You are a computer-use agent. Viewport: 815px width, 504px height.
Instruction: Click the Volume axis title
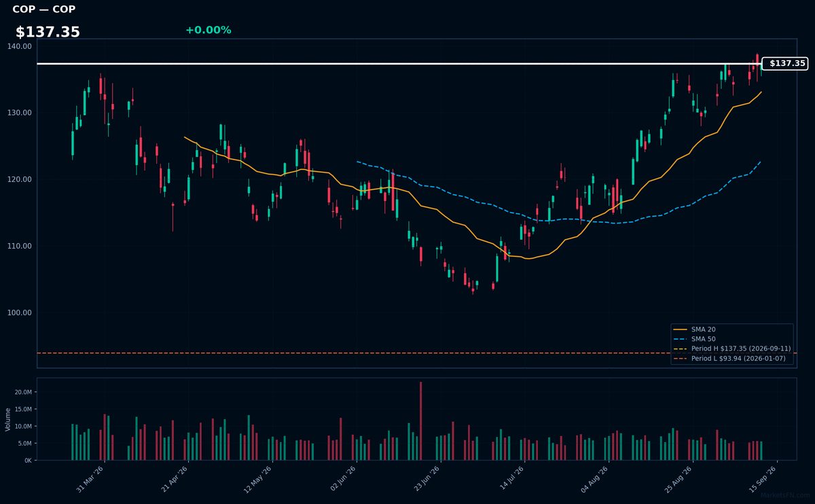[8, 419]
